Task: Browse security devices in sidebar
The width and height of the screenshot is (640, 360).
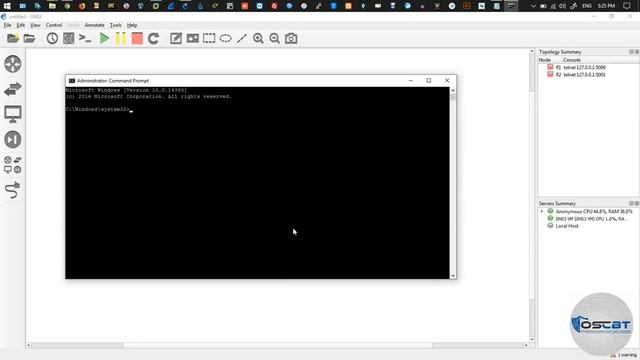Action: 13,140
